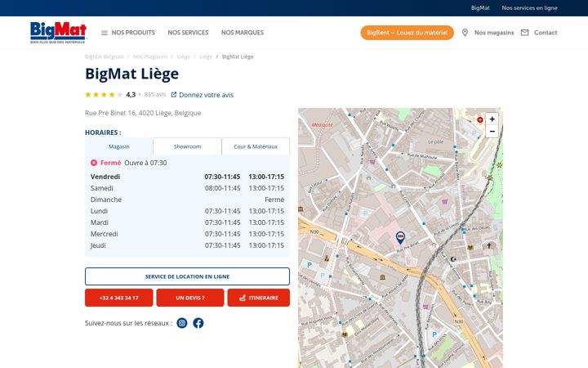
Task: Click the ITINERAIRE button
Action: pos(258,298)
